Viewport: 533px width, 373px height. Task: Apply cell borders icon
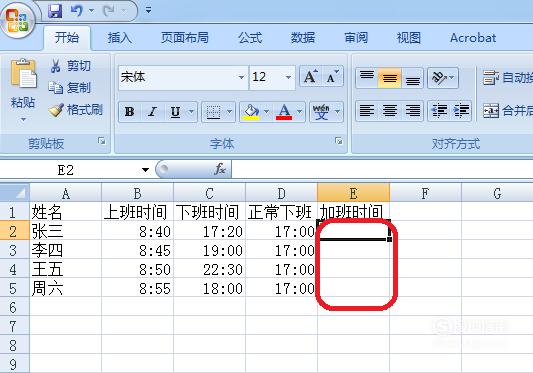[213, 112]
